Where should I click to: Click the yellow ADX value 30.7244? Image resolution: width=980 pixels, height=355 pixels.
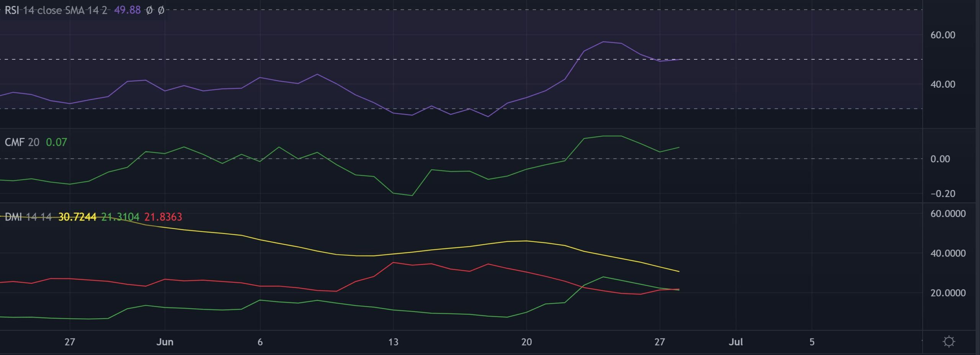[77, 217]
